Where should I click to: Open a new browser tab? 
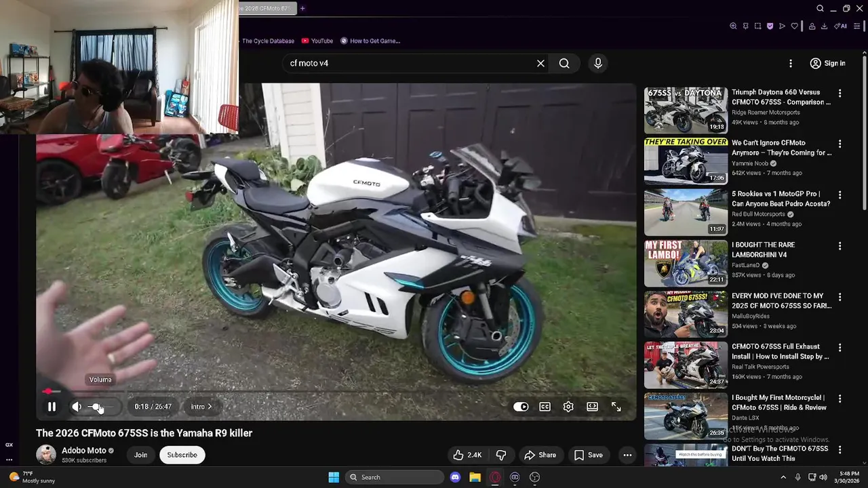tap(302, 8)
